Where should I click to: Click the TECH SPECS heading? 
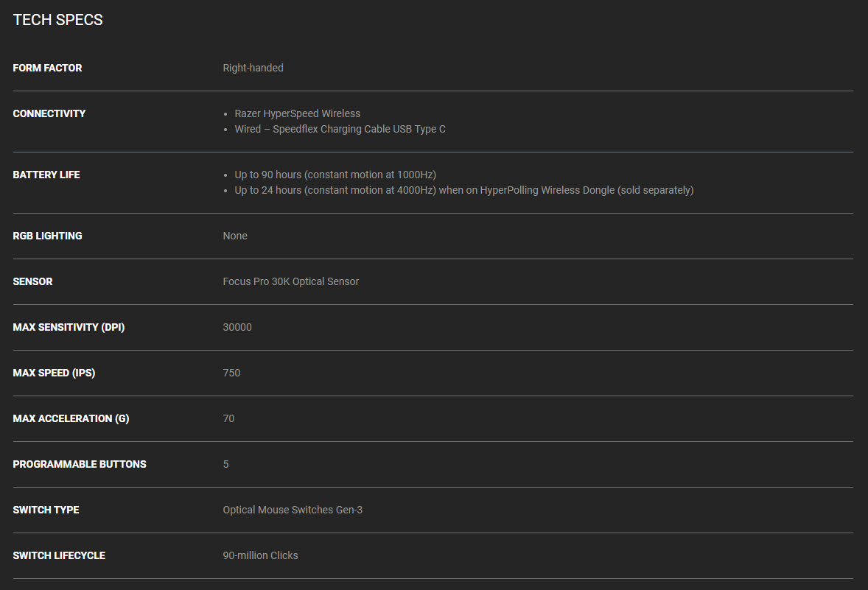[57, 20]
